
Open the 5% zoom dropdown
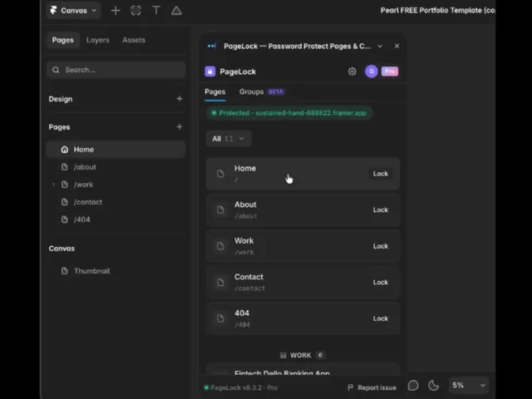point(469,386)
